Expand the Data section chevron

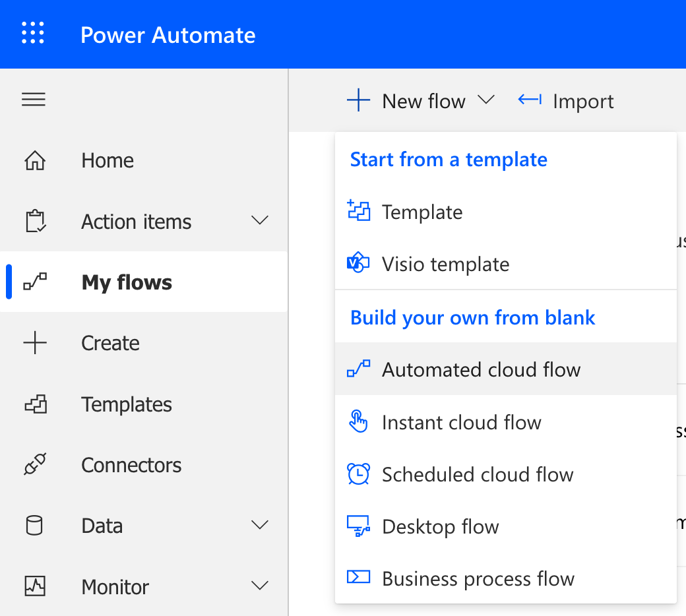click(260, 524)
